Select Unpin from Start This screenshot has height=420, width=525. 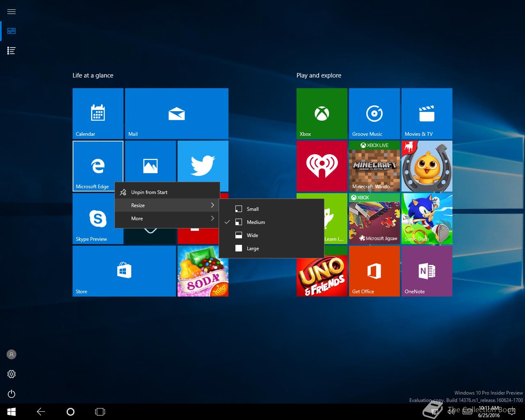pyautogui.click(x=167, y=192)
